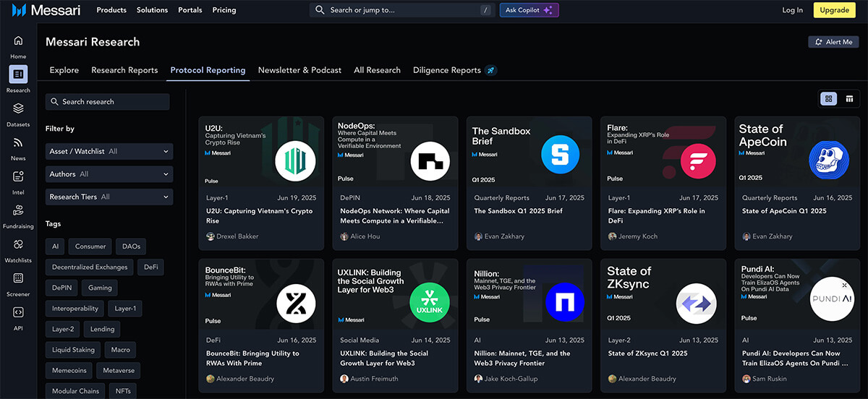The height and width of the screenshot is (399, 868).
Task: Expand the Asset / Watchlist dropdown
Action: (x=109, y=152)
